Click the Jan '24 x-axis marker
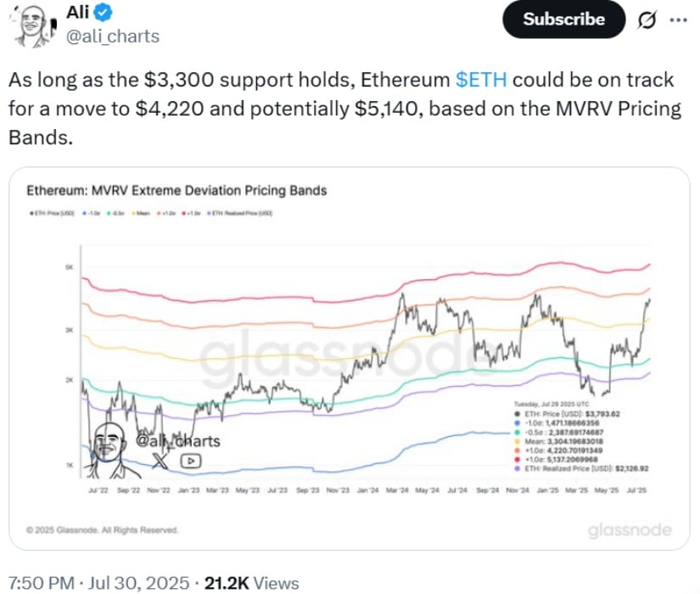 [x=367, y=490]
